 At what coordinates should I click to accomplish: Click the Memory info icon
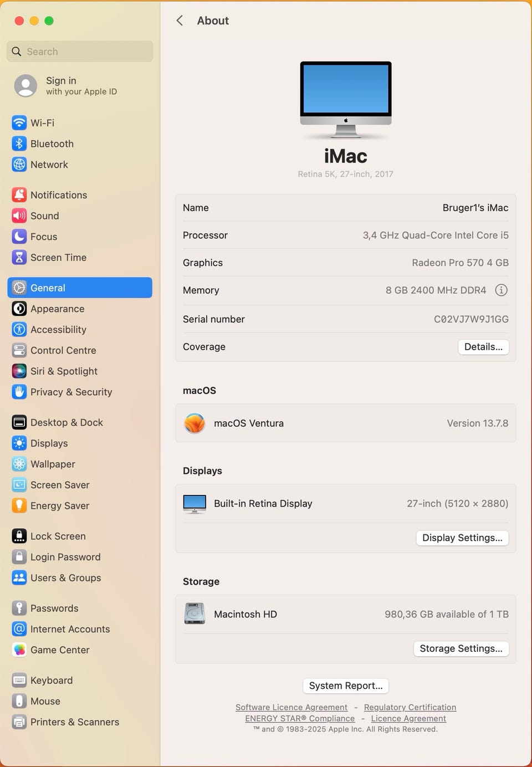(501, 290)
